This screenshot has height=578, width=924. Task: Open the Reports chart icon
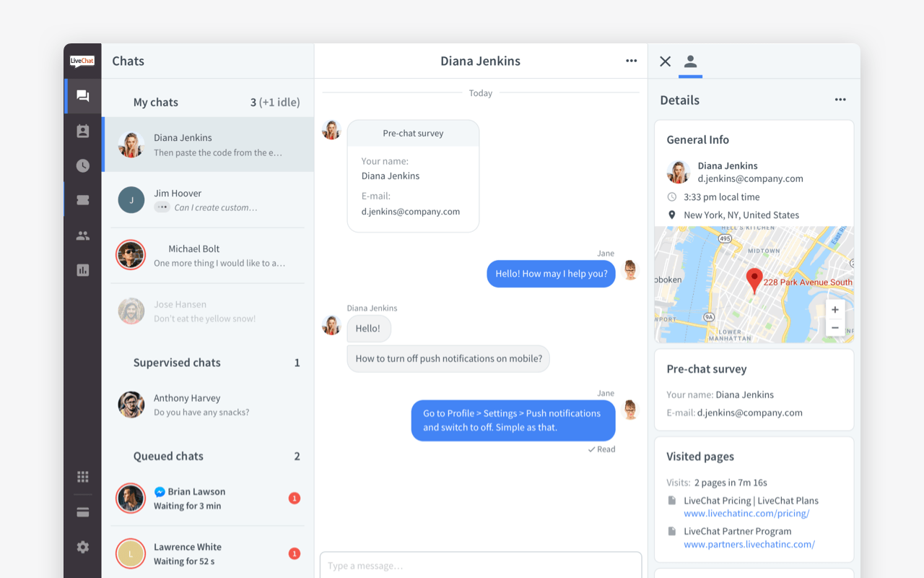[x=83, y=270]
